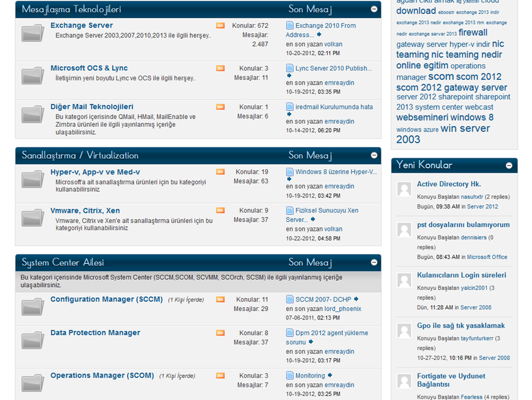Go to last post arrow for Monitoring thread

(x=330, y=375)
